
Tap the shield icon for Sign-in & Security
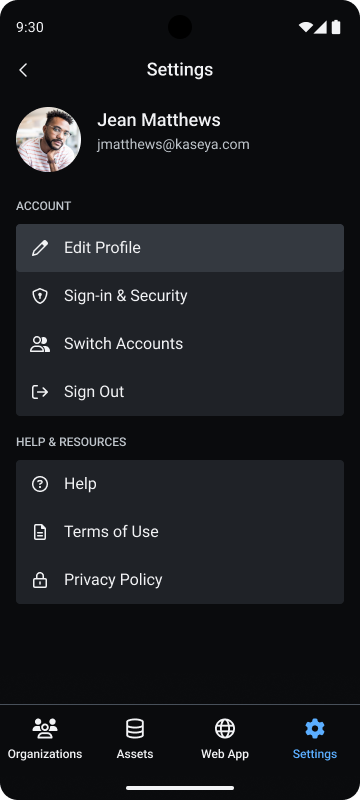pyautogui.click(x=40, y=296)
